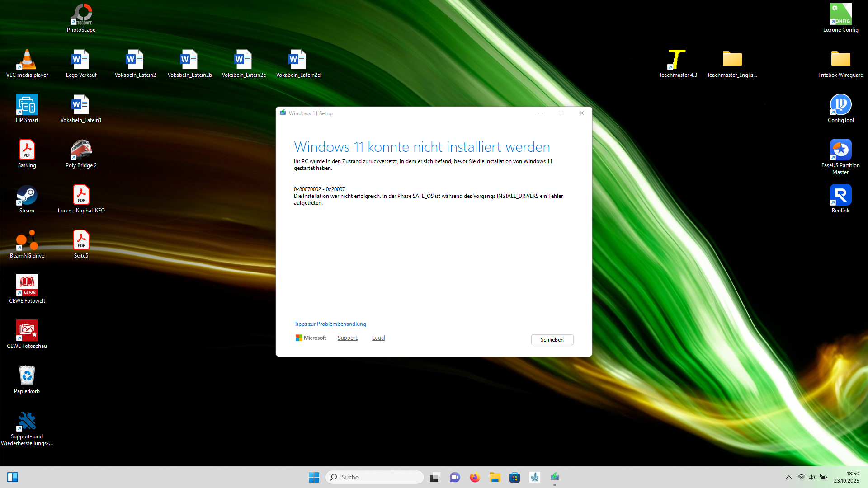Select the Teachmaster_Englis... folder
Image resolution: width=868 pixels, height=488 pixels.
point(732,63)
